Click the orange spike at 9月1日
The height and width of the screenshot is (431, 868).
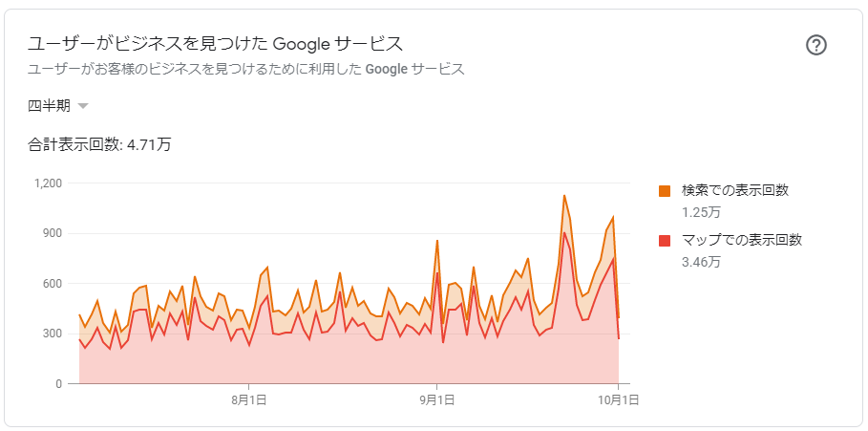click(x=437, y=241)
